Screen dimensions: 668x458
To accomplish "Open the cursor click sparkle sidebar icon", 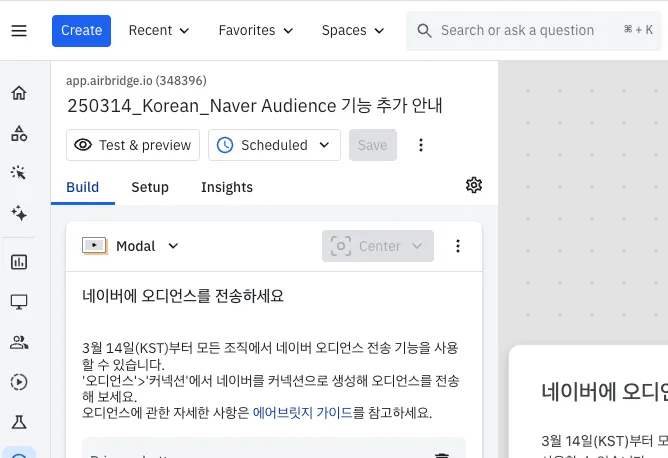I will tap(19, 173).
